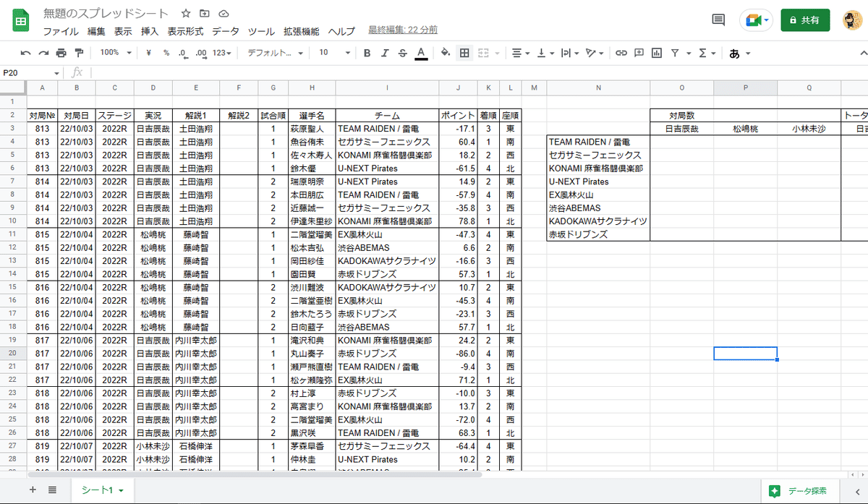Open text wrapping dropdown
This screenshot has height=504, width=868.
(x=570, y=53)
